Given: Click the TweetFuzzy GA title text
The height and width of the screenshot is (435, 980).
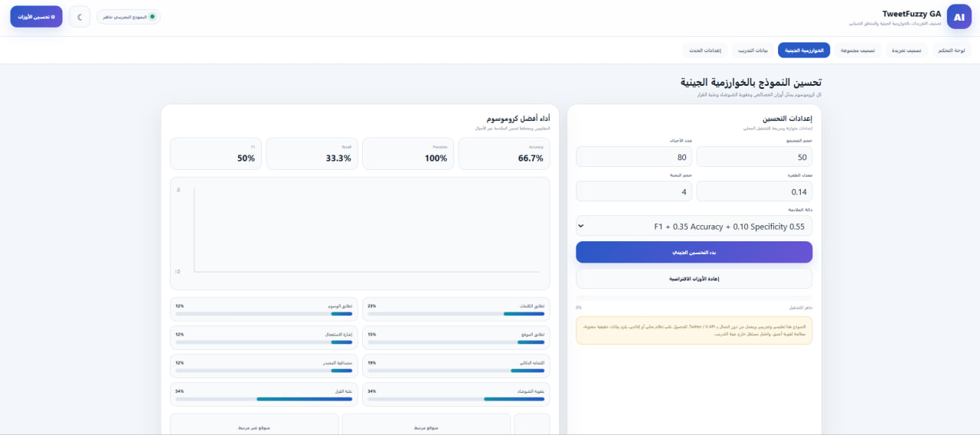Looking at the screenshot, I should click(911, 14).
